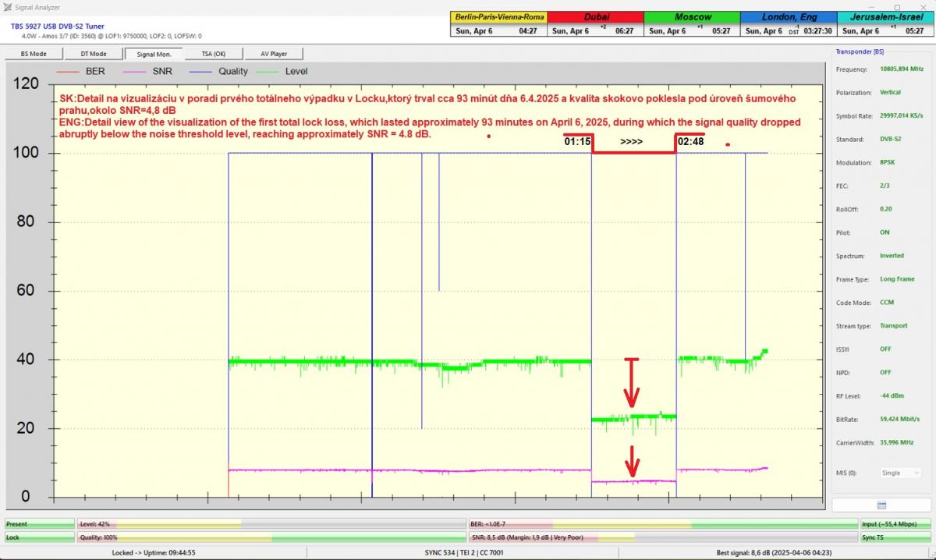Switch to the TSA (OK) tab
Image resolution: width=936 pixels, height=560 pixels.
point(214,54)
